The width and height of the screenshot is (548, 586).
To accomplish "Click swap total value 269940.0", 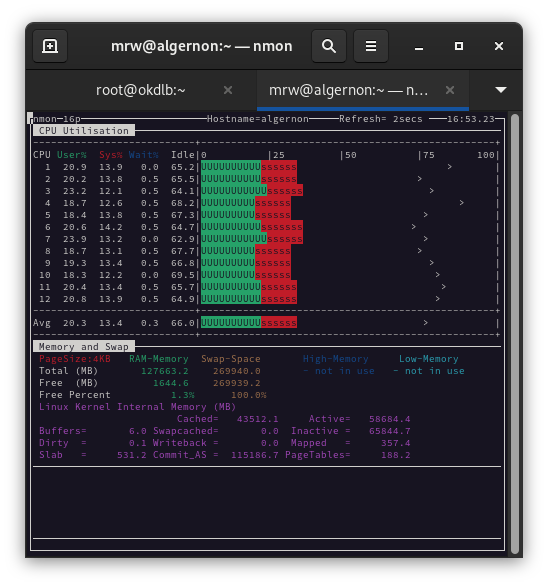I will [x=237, y=371].
